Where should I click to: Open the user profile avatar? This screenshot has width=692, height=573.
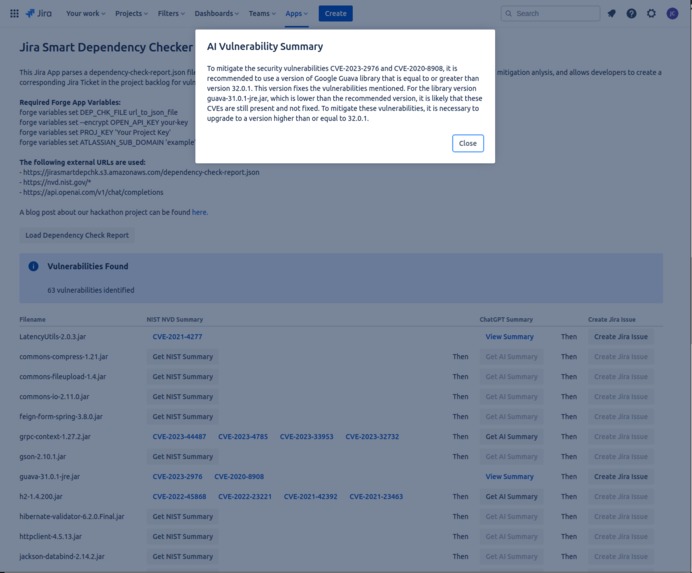[672, 14]
